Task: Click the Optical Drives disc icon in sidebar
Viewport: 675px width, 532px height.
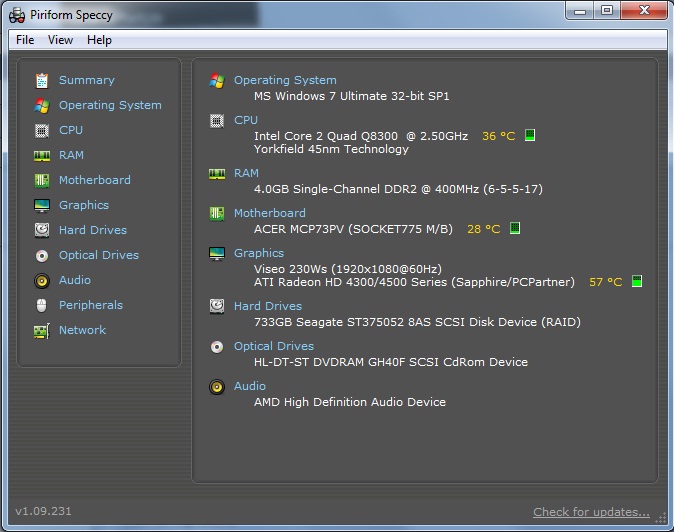Action: point(42,256)
